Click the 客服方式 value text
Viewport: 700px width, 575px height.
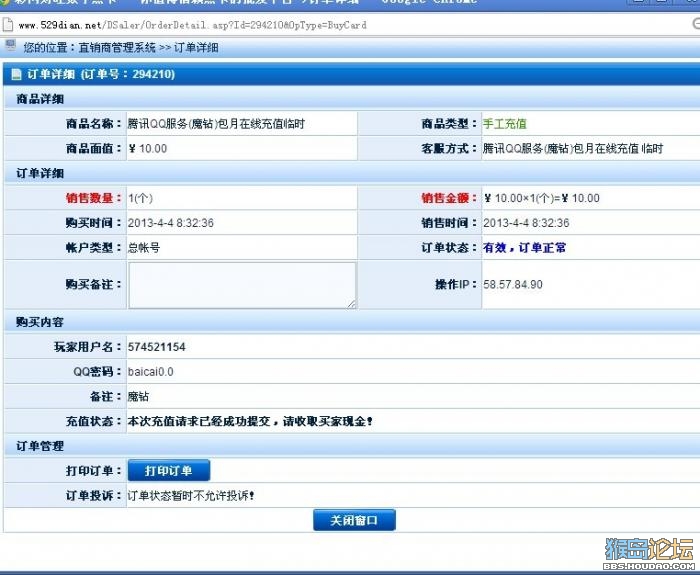point(573,149)
